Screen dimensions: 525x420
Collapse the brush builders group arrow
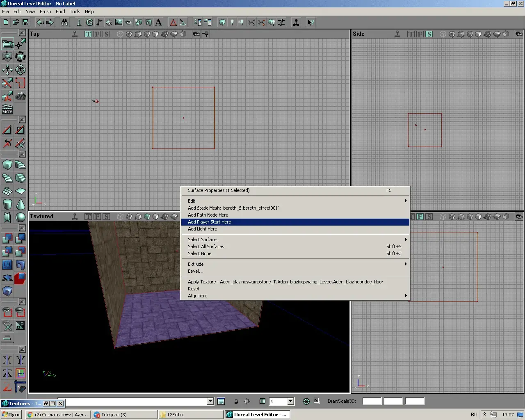pyautogui.click(x=23, y=154)
